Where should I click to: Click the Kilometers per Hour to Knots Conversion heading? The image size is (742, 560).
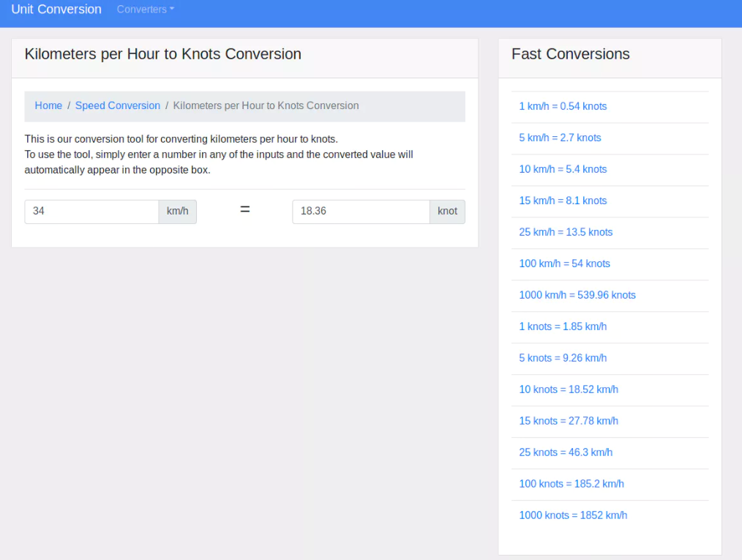162,54
